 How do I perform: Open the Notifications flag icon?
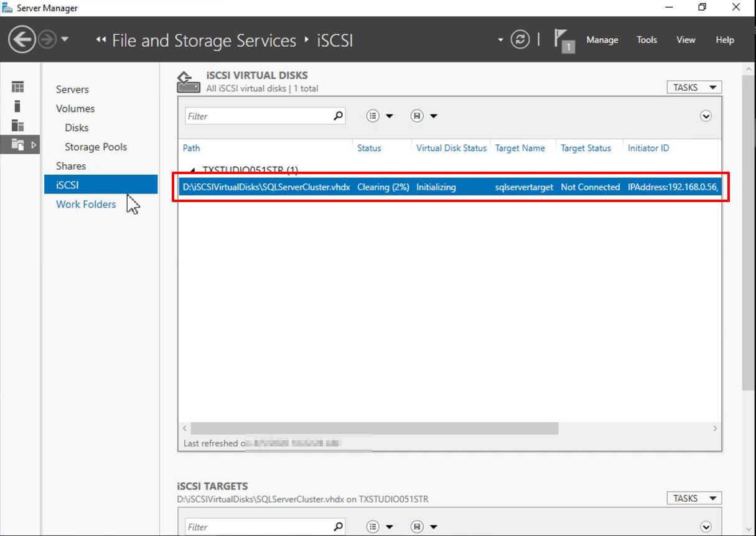tap(564, 40)
